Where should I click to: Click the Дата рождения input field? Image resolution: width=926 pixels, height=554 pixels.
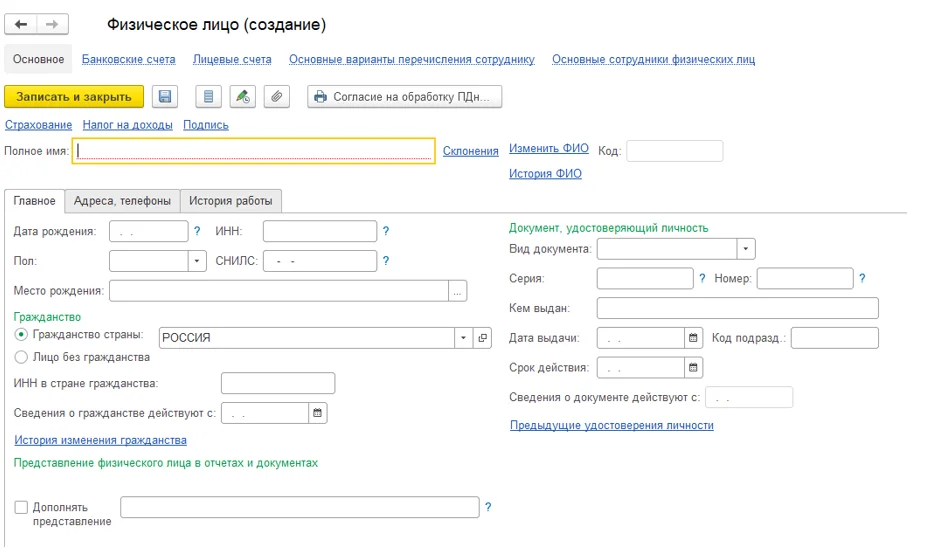coord(149,231)
